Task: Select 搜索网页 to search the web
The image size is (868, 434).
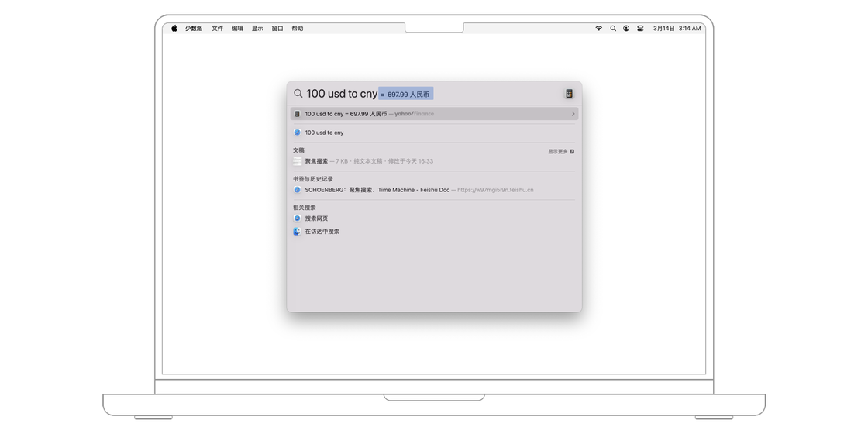Action: pyautogui.click(x=435, y=218)
